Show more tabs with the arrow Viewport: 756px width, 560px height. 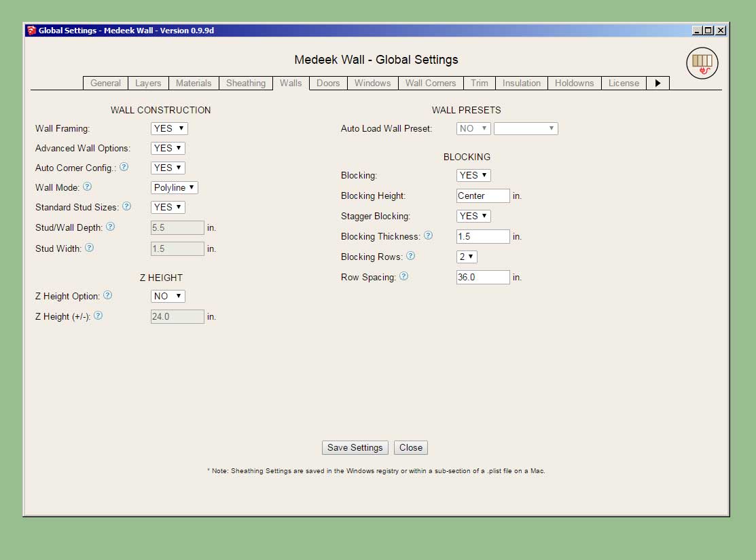coord(658,83)
